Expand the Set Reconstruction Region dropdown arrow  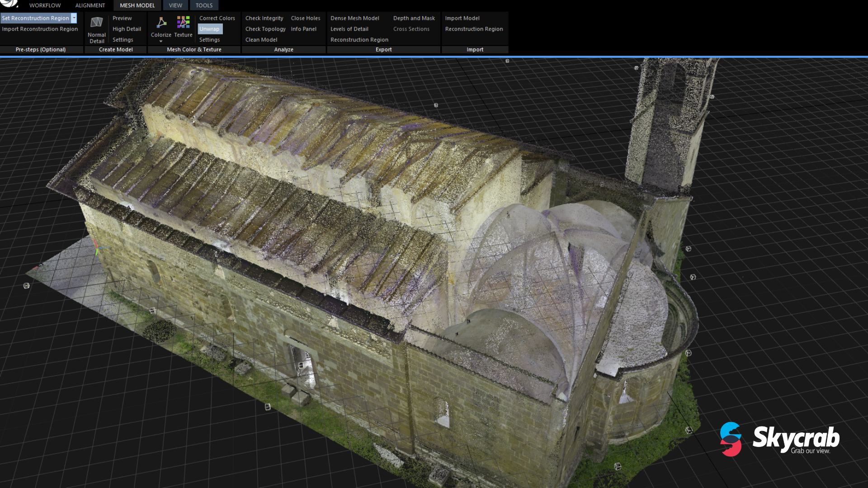point(74,18)
